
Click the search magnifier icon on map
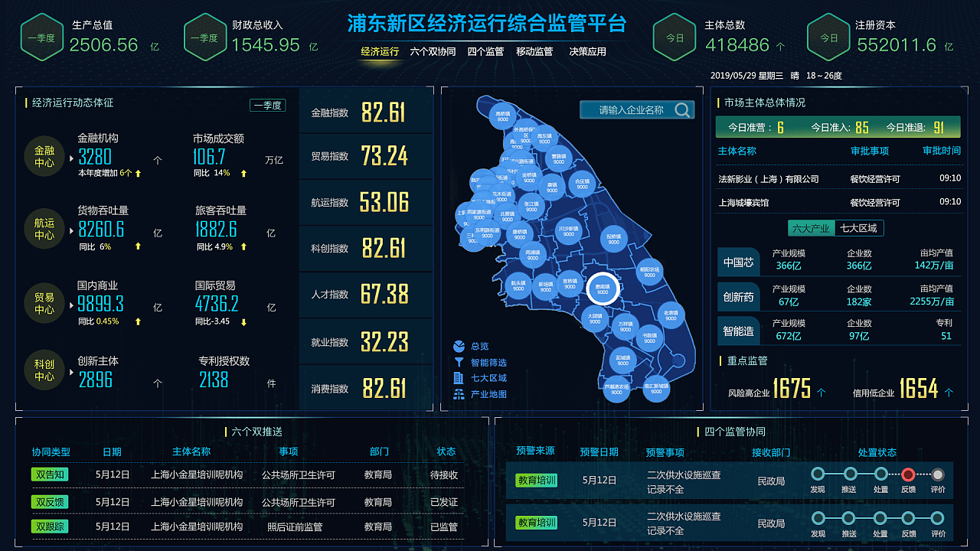[x=682, y=110]
